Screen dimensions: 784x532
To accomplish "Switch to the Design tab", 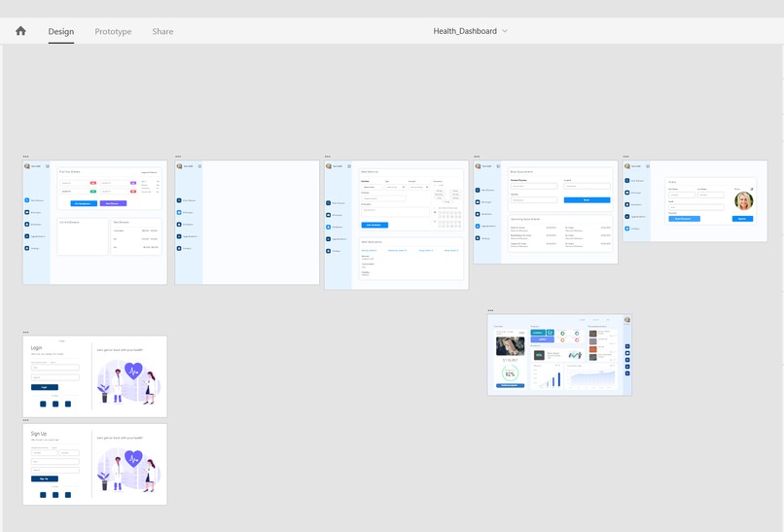I will 61,31.
